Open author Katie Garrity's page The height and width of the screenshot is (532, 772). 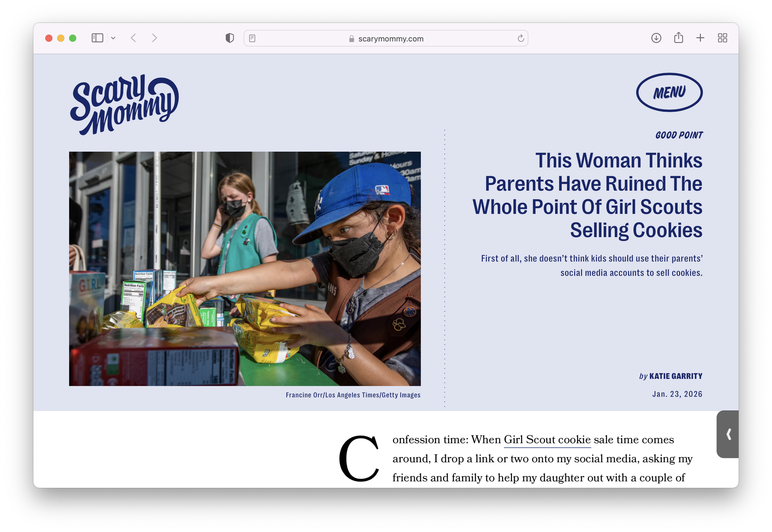pyautogui.click(x=675, y=376)
